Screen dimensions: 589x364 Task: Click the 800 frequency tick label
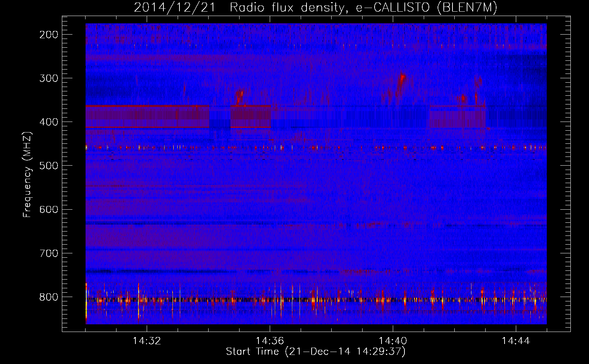(x=49, y=297)
